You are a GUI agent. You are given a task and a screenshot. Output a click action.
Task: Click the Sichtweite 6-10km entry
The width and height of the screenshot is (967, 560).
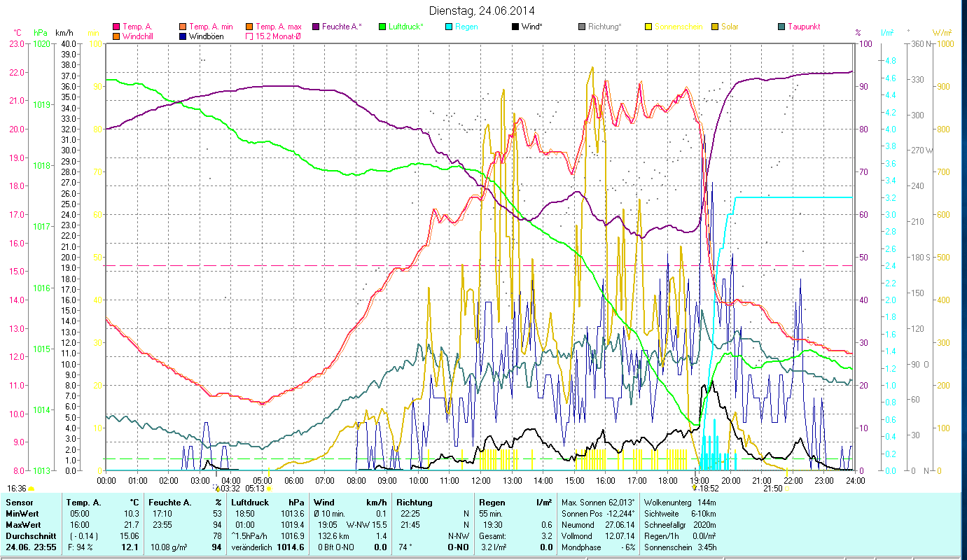pyautogui.click(x=679, y=513)
